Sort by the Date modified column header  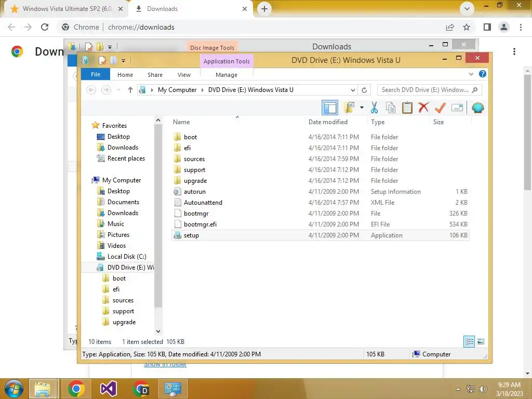pos(328,122)
